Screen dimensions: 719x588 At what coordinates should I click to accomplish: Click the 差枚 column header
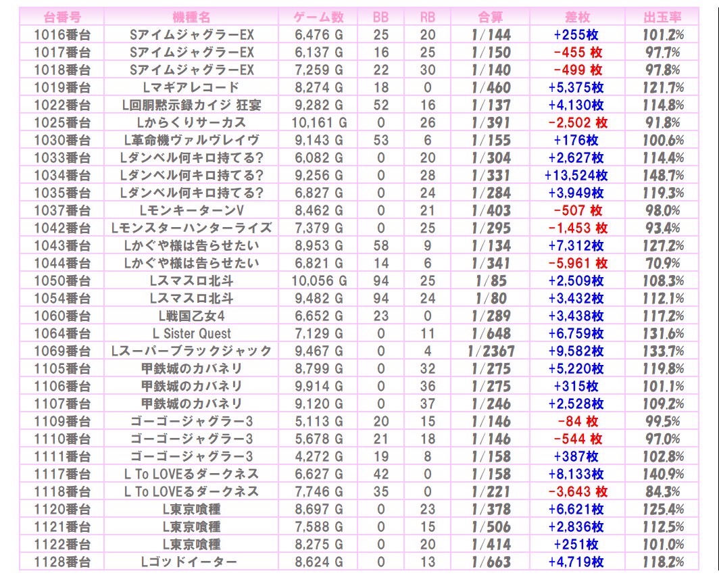pos(577,18)
